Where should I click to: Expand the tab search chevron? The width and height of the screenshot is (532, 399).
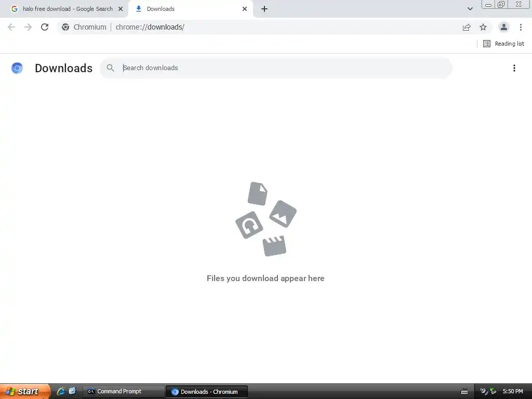pyautogui.click(x=470, y=9)
